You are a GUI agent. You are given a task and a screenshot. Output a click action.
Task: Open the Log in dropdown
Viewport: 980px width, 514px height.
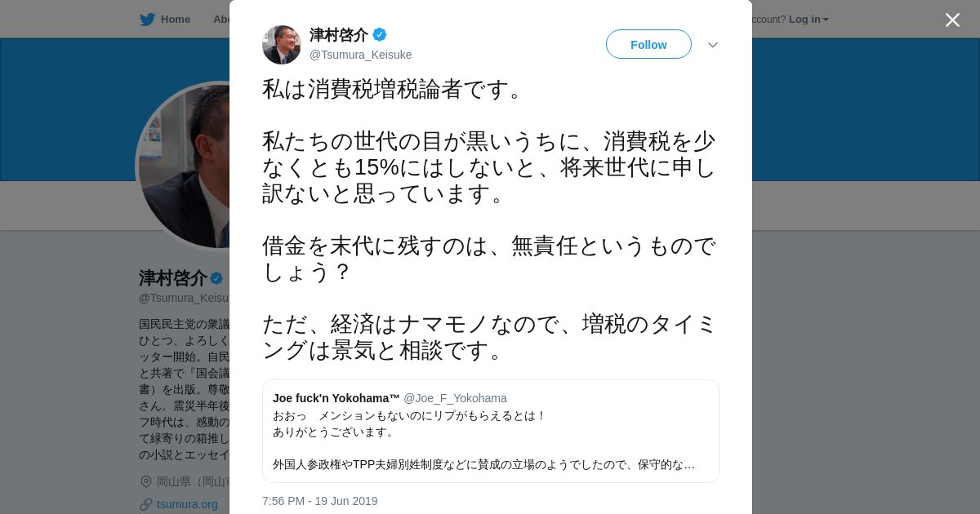pyautogui.click(x=808, y=19)
